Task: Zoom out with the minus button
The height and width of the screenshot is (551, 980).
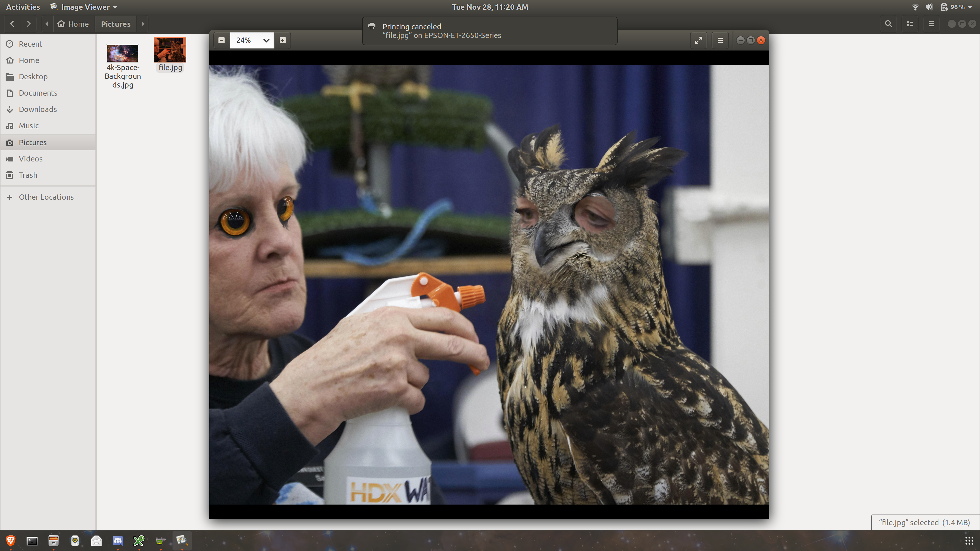Action: pyautogui.click(x=222, y=40)
